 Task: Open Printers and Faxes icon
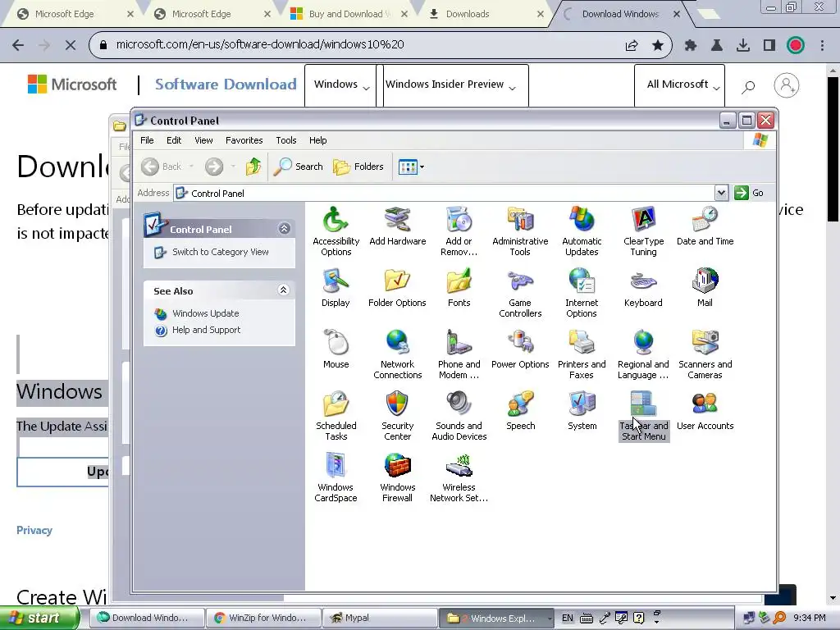coord(582,354)
